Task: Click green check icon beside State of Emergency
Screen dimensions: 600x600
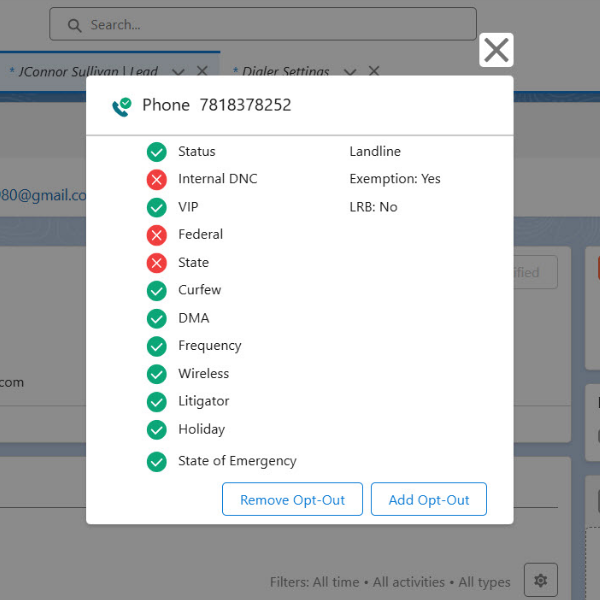Action: [x=156, y=462]
